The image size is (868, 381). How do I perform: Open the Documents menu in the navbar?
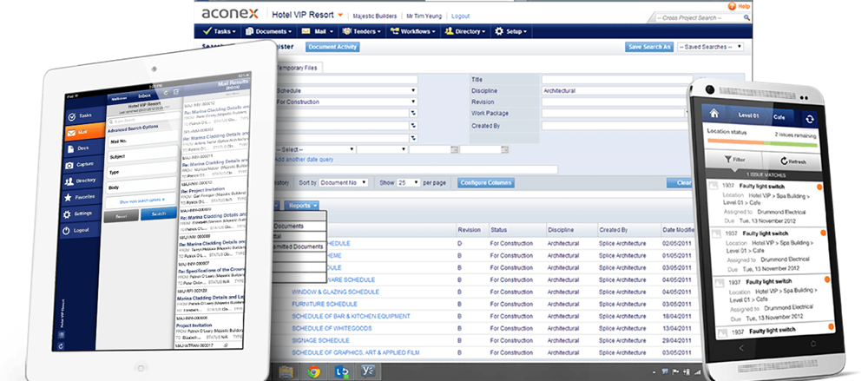coord(268,31)
